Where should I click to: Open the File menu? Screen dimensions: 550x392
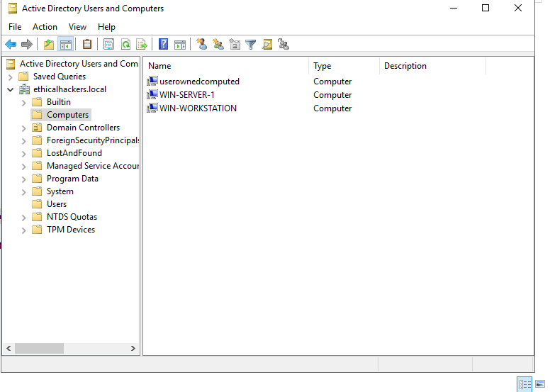[15, 27]
